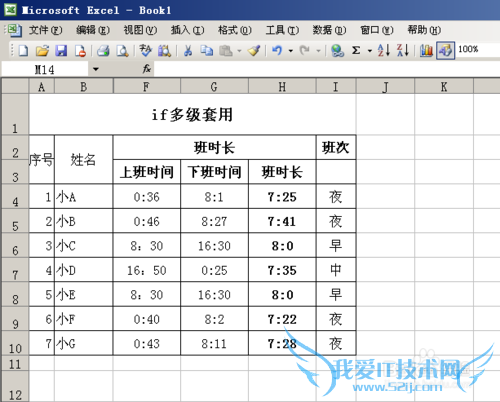Cut selection with the scissors icon
The image size is (500, 402).
click(188, 51)
